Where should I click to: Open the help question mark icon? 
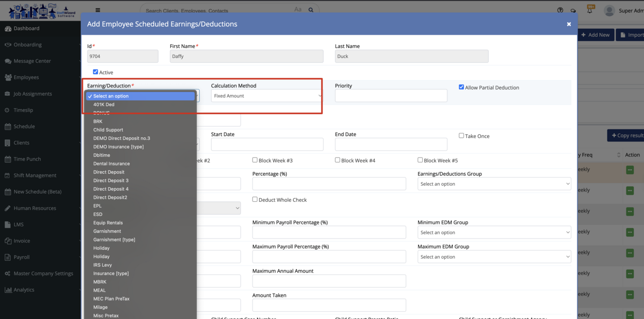click(x=560, y=10)
